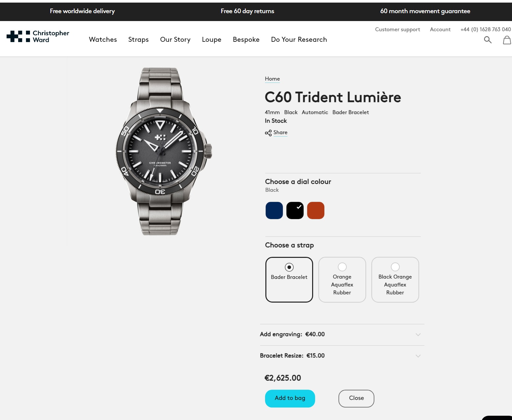Pick the orange dial colour swatch
512x420 pixels.
pos(316,210)
